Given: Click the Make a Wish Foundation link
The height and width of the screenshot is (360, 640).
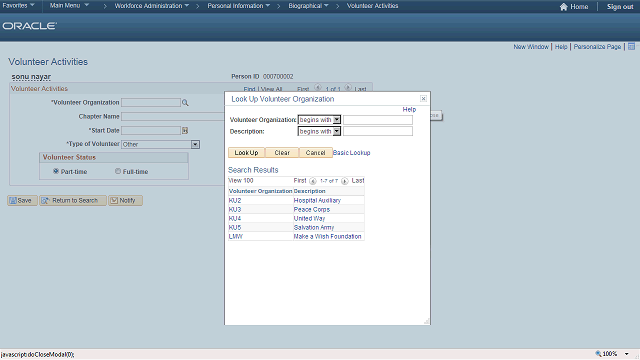Looking at the screenshot, I should [327, 236].
